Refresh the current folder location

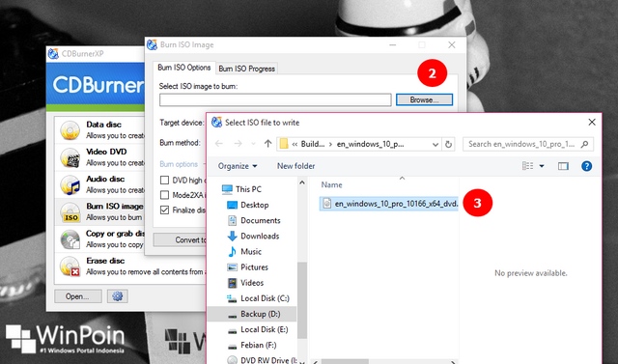pos(448,144)
